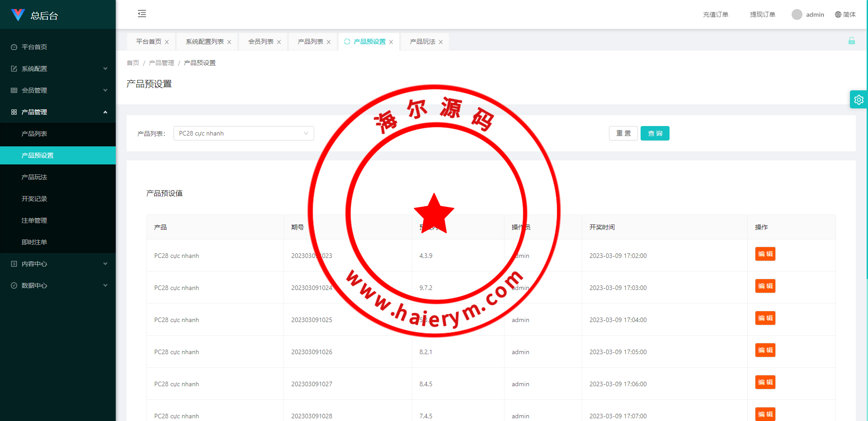Open the 充值订单 link in header
Image resolution: width=868 pixels, height=421 pixels.
click(715, 14)
